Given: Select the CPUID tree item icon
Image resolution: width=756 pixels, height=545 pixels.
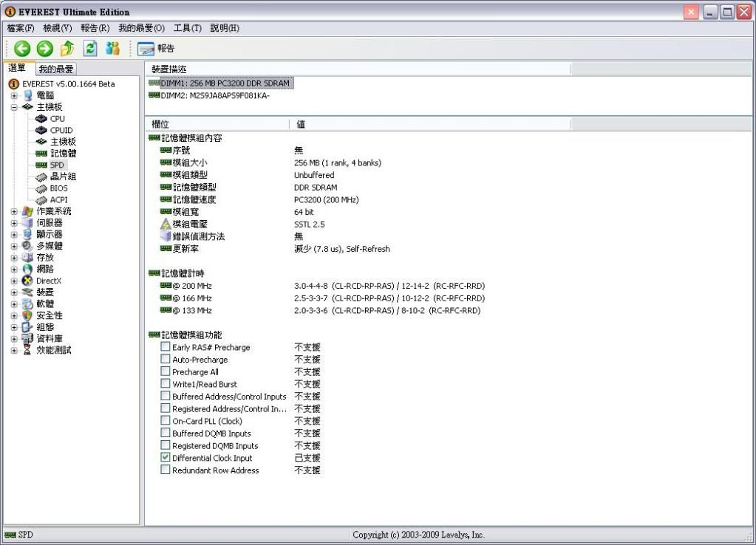Looking at the screenshot, I should 41,130.
